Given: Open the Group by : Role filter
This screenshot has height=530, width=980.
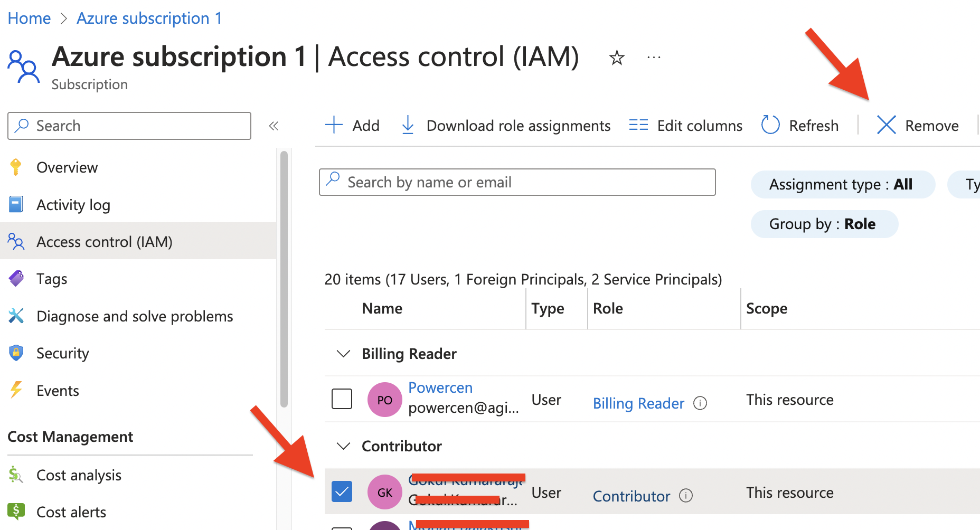Looking at the screenshot, I should [824, 224].
